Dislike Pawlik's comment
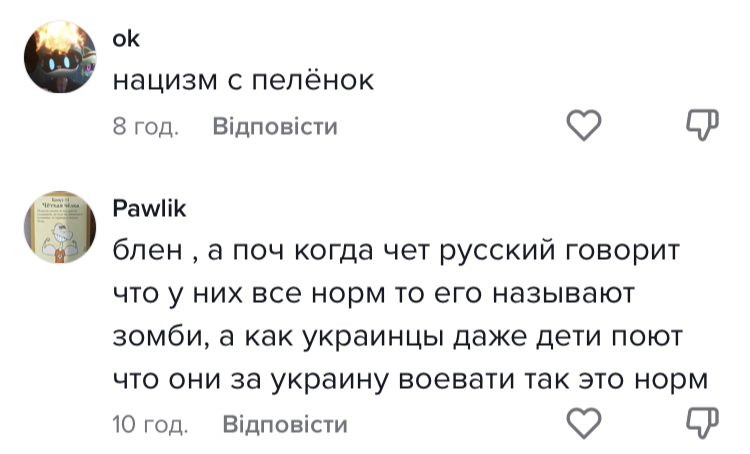Image resolution: width=750 pixels, height=454 pixels. click(702, 423)
